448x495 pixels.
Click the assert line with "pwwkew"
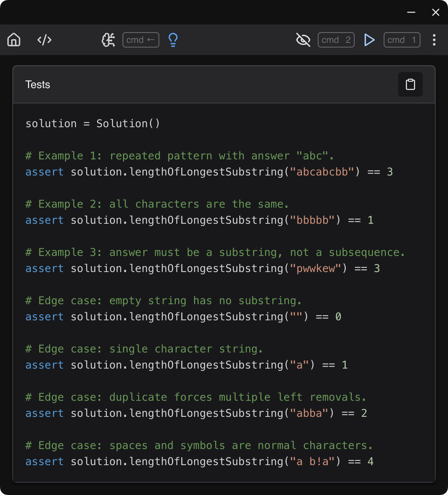pyautogui.click(x=203, y=269)
